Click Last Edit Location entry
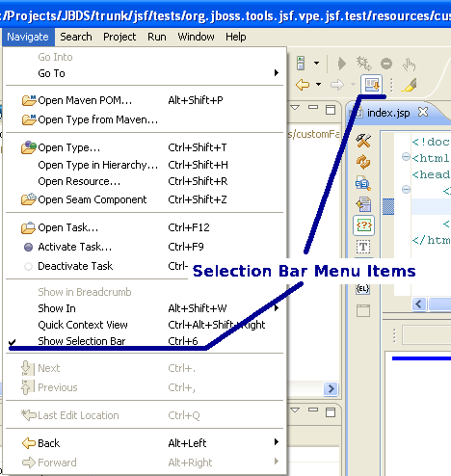 tap(145, 415)
